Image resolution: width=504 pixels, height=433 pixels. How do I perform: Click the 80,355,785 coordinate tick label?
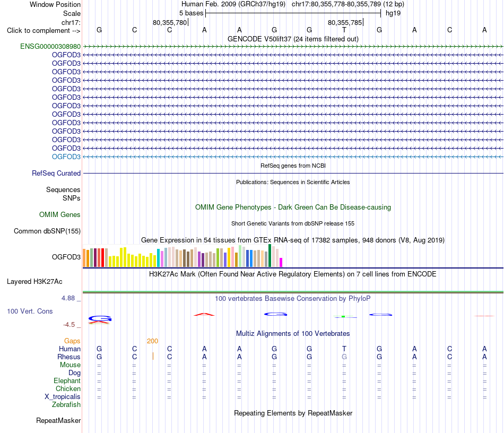pyautogui.click(x=345, y=22)
